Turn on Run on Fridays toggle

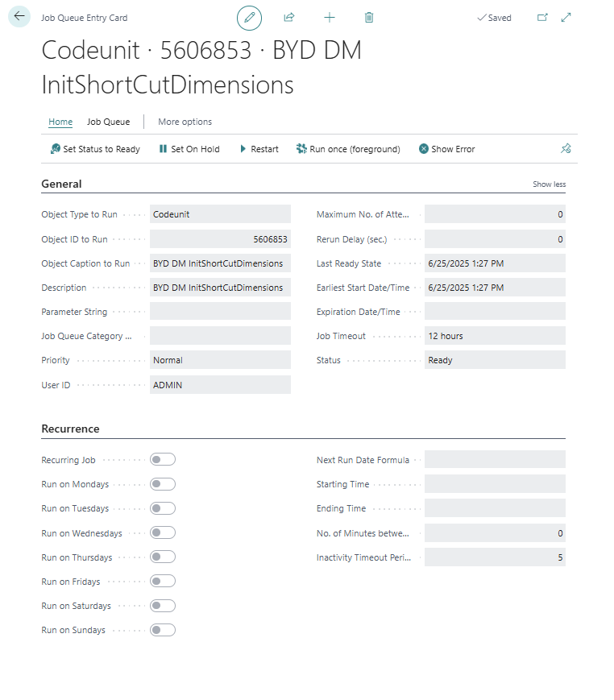pos(162,582)
